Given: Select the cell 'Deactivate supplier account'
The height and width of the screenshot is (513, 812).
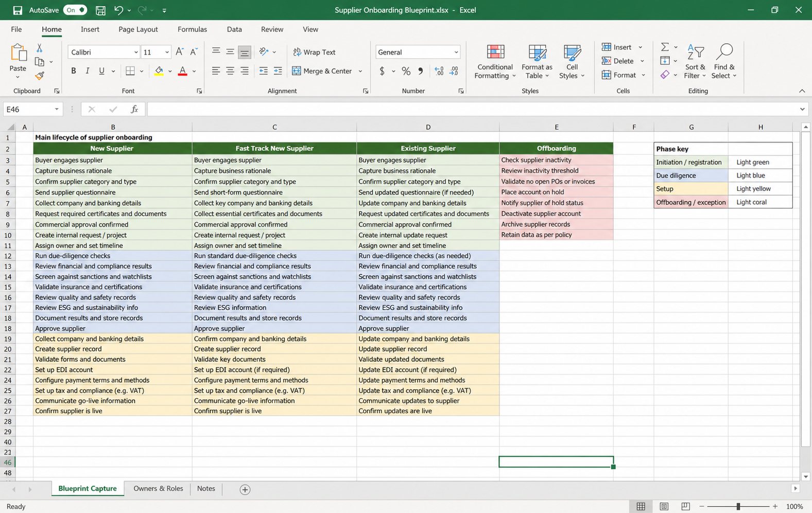Looking at the screenshot, I should click(x=556, y=214).
